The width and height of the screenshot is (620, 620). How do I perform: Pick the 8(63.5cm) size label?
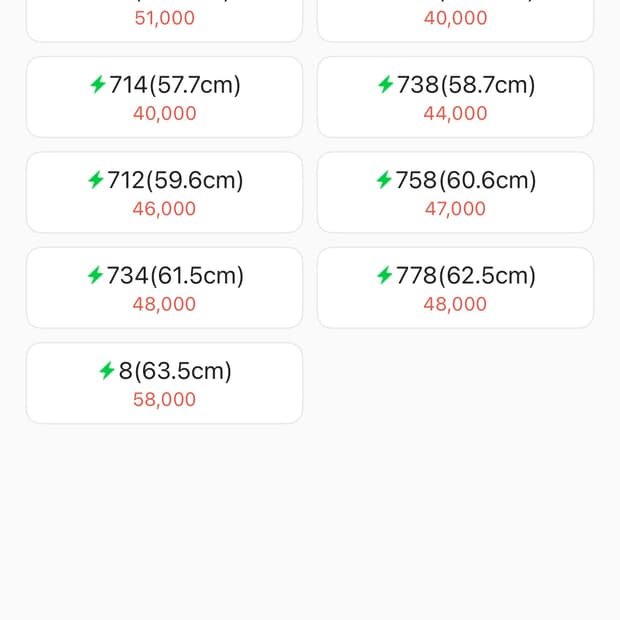tap(175, 371)
